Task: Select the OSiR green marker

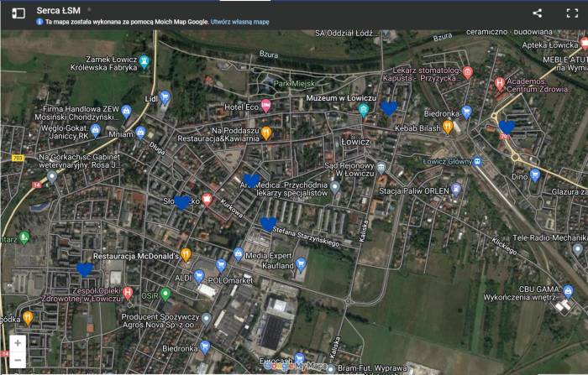Action: tap(165, 294)
